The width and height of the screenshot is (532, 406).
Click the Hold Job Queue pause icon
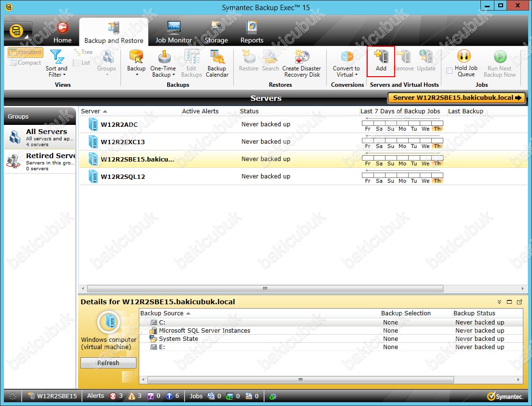(464, 56)
